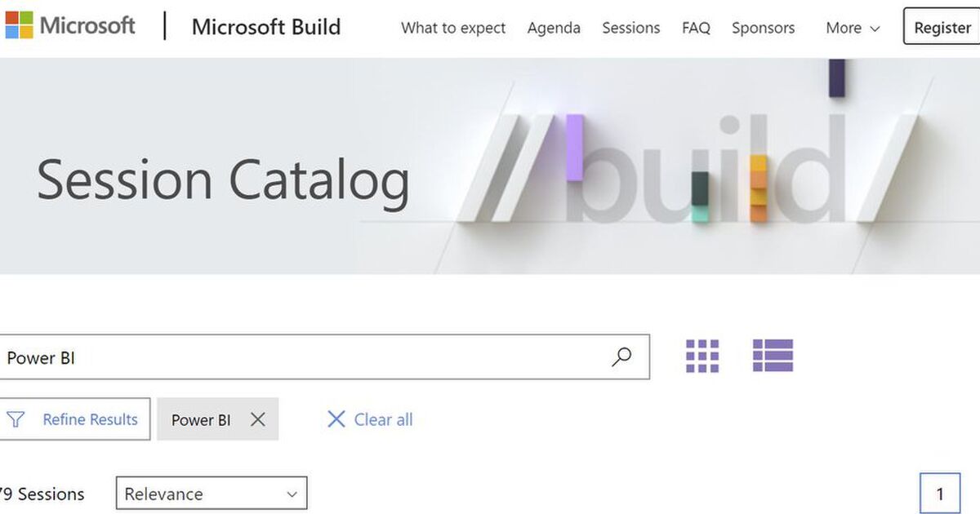Screen dimensions: 980x514
Task: Open Refine Results filter panel
Action: coord(75,419)
